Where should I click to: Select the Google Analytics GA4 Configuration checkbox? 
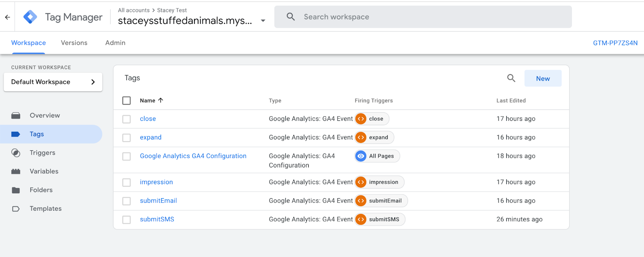[x=126, y=156]
